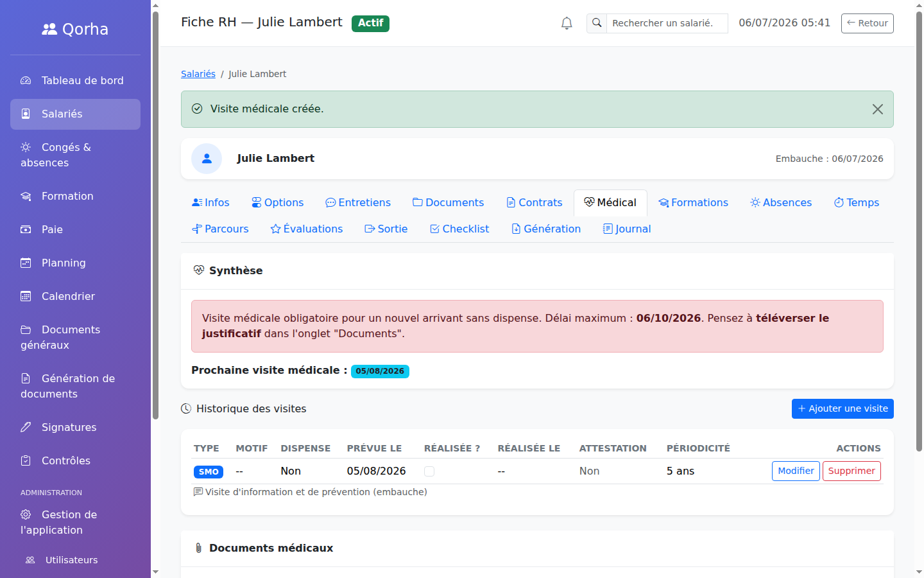The width and height of the screenshot is (924, 578).
Task: Click the Synthèse heartbeat icon
Action: coord(199,270)
